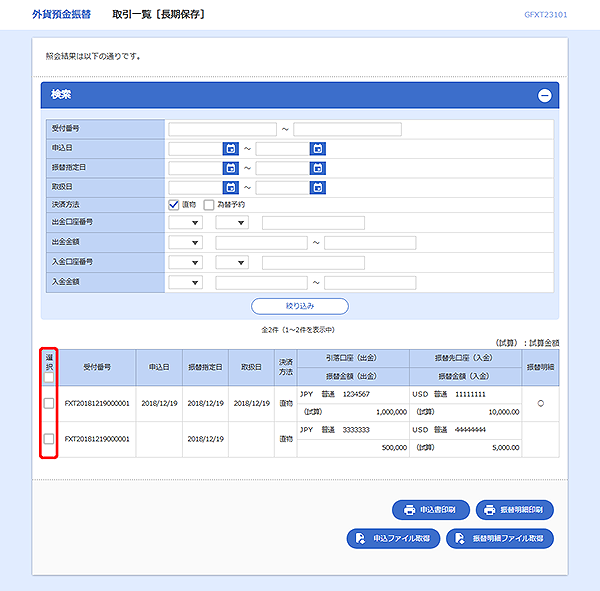The height and width of the screenshot is (591, 600).
Task: Uncheck the 直物 settlement method checkbox
Action: (174, 205)
